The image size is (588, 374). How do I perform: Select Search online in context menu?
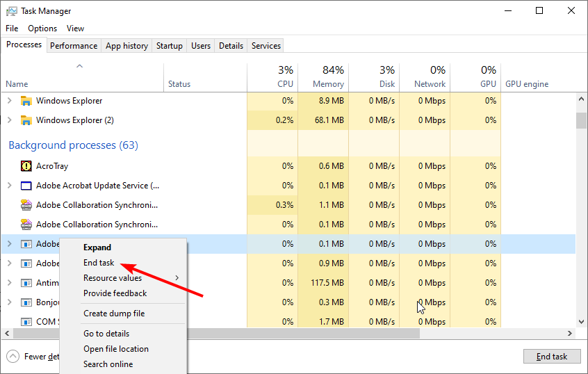click(108, 364)
